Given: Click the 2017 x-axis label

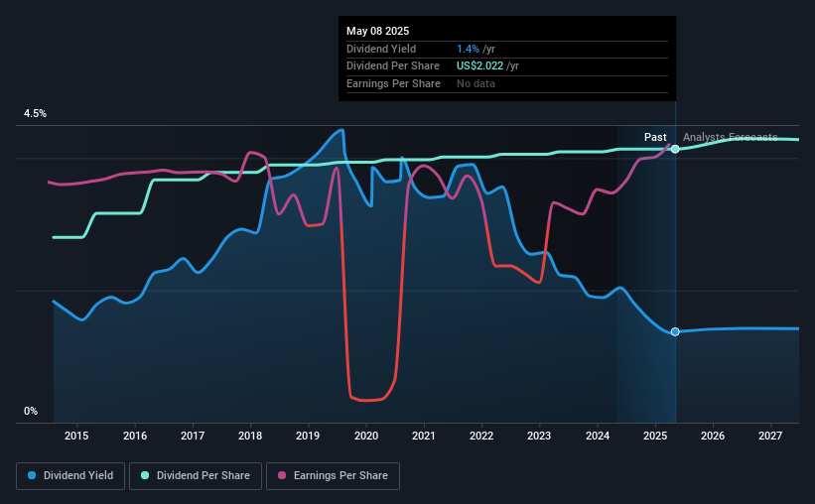Looking at the screenshot, I should tap(193, 436).
